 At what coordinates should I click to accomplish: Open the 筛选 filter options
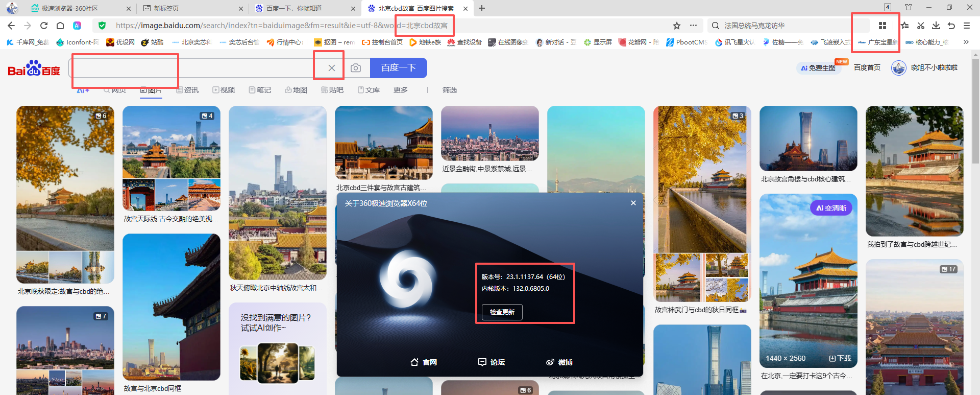tap(450, 90)
